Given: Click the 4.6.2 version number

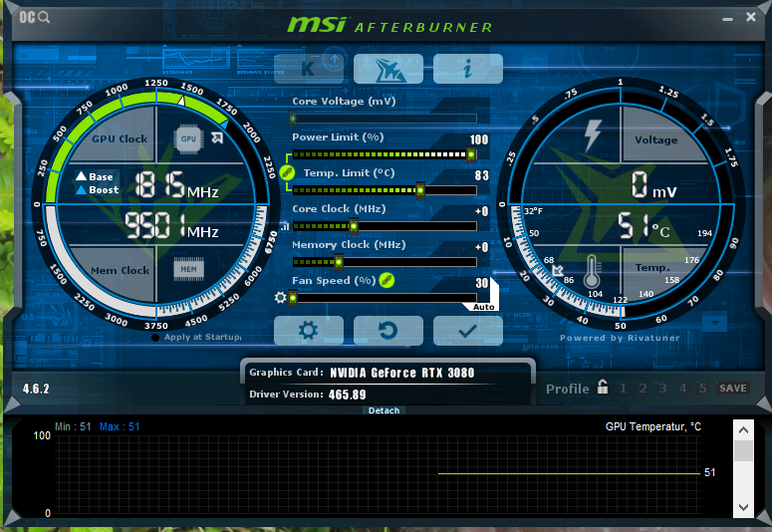Looking at the screenshot, I should pos(36,390).
